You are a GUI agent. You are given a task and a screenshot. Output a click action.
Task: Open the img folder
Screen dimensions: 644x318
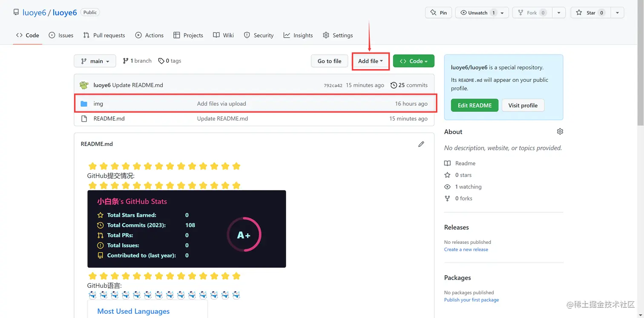coord(98,104)
